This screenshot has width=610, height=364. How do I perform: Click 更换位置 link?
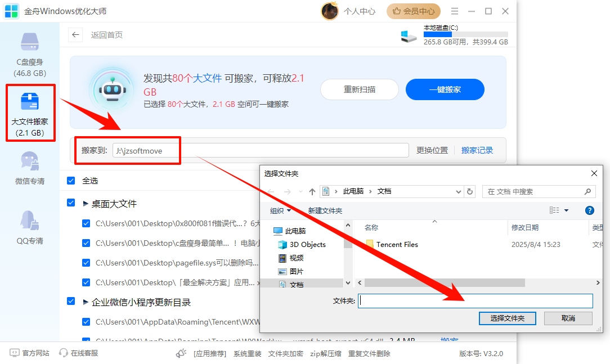coord(432,150)
